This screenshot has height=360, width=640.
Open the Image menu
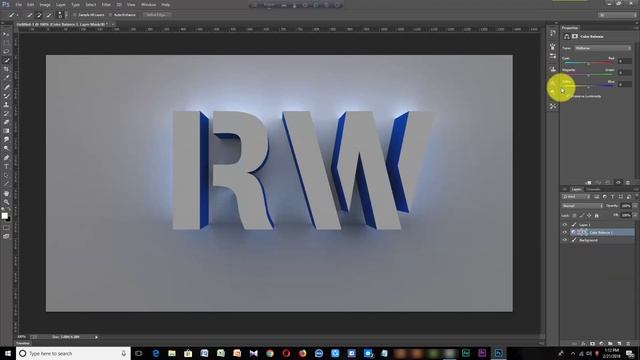coord(45,4)
